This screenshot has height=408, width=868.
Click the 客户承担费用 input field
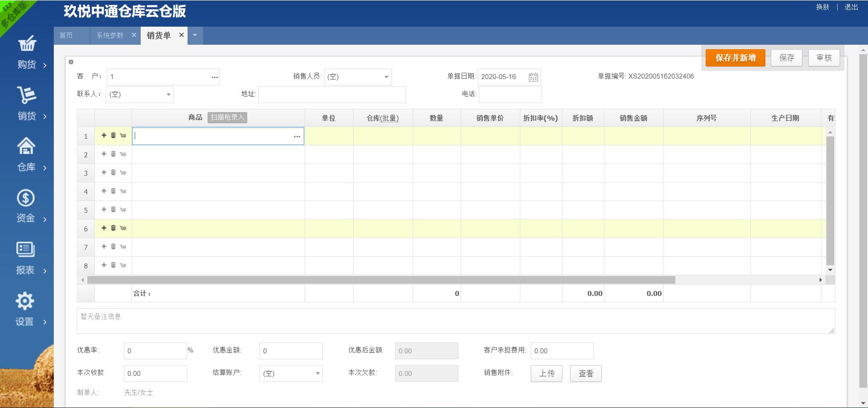(x=562, y=351)
